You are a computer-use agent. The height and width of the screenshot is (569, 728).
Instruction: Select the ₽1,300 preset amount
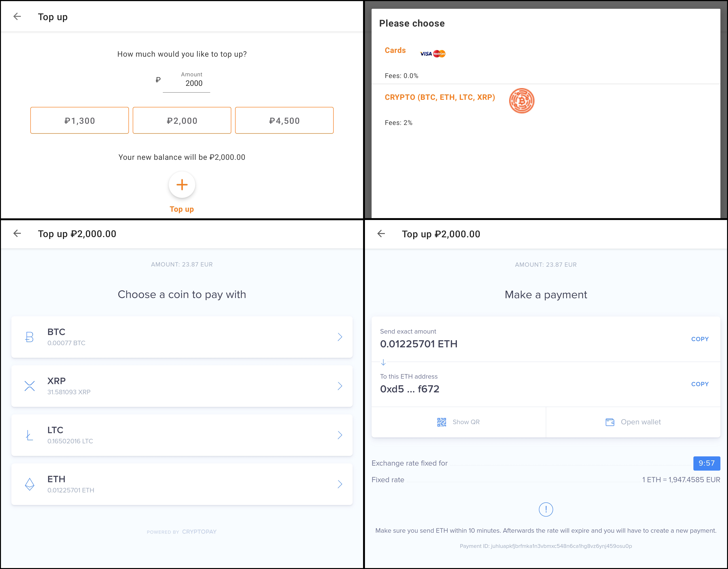point(80,120)
